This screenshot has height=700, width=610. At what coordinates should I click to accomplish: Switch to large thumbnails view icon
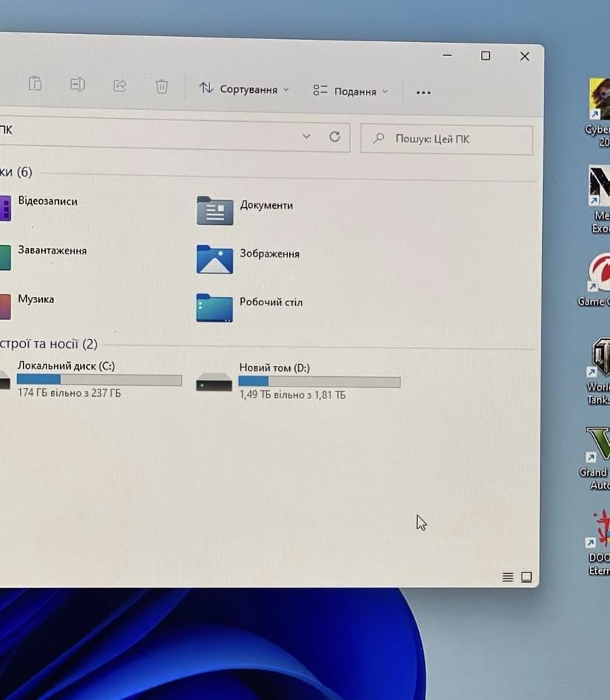coord(527,578)
